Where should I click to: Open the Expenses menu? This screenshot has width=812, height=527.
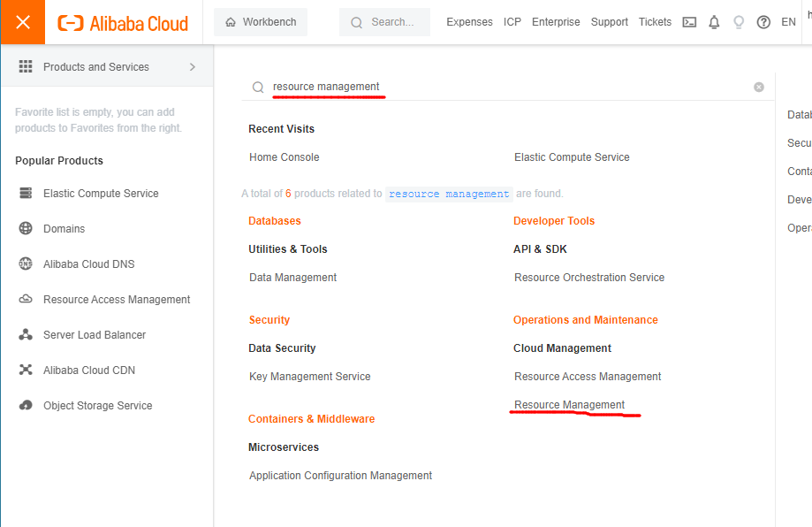[x=469, y=22]
